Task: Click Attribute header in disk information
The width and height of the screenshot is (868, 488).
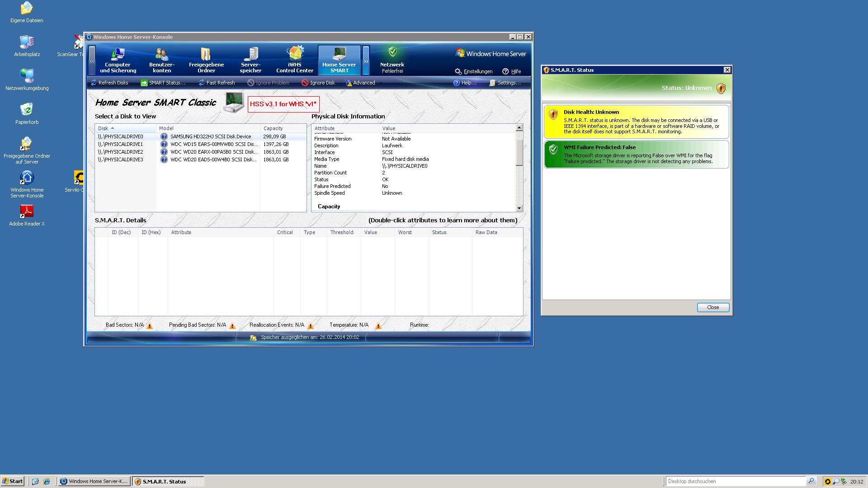Action: pyautogui.click(x=345, y=128)
